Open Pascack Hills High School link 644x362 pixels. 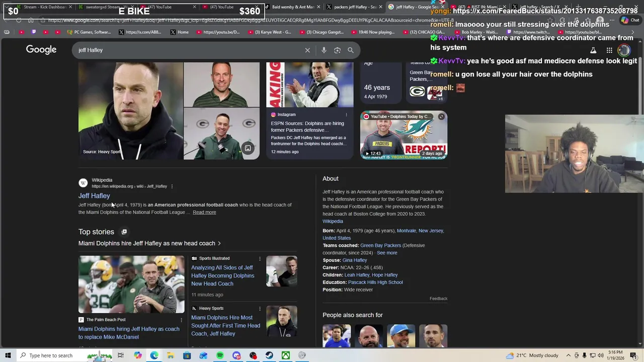coord(375,283)
